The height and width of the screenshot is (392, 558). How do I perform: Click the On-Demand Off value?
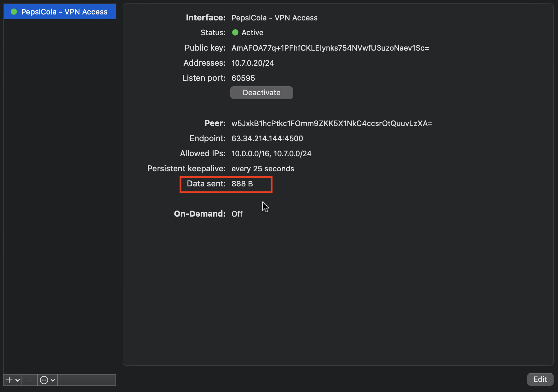click(x=237, y=214)
